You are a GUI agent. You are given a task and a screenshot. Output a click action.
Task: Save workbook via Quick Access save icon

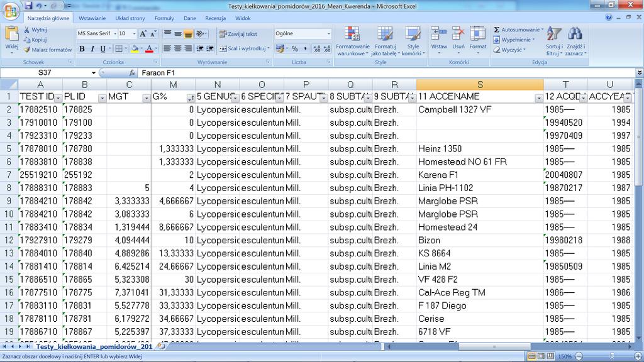coord(28,5)
